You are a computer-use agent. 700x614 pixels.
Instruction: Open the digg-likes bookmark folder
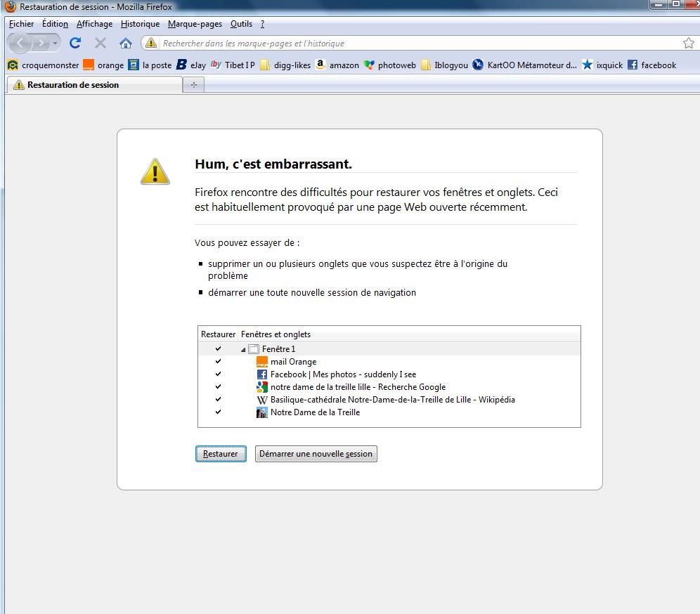tap(285, 65)
